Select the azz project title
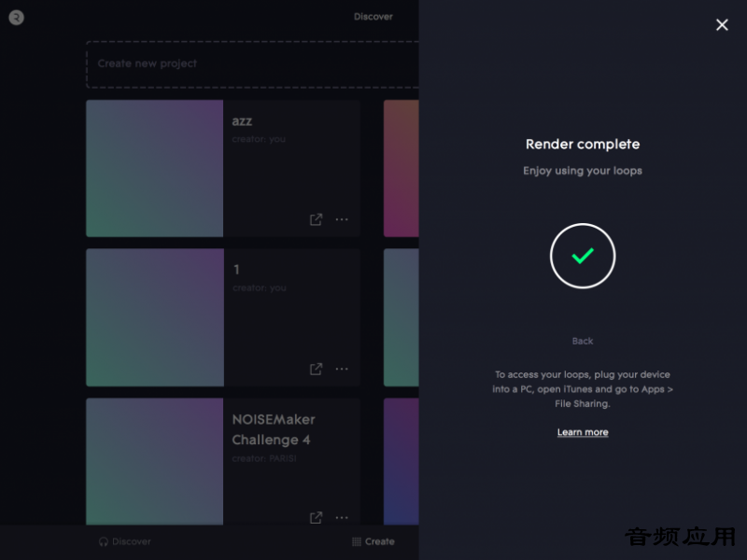The image size is (747, 560). [x=242, y=121]
